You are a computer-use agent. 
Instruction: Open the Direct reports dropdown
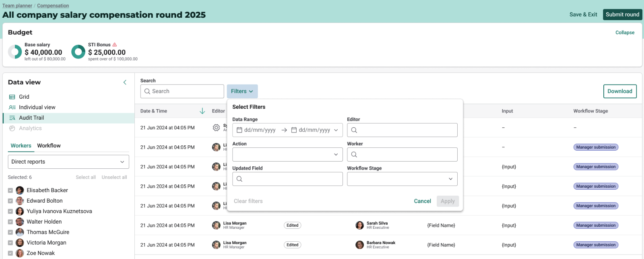tap(68, 162)
